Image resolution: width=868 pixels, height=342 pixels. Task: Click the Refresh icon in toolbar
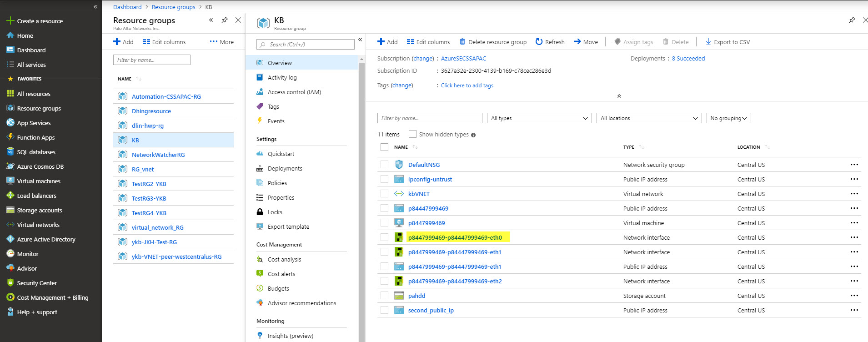(539, 42)
